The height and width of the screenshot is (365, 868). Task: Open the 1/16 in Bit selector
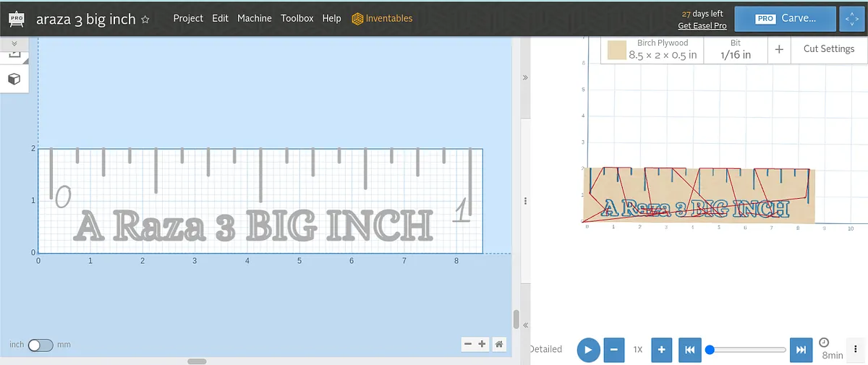(736, 49)
